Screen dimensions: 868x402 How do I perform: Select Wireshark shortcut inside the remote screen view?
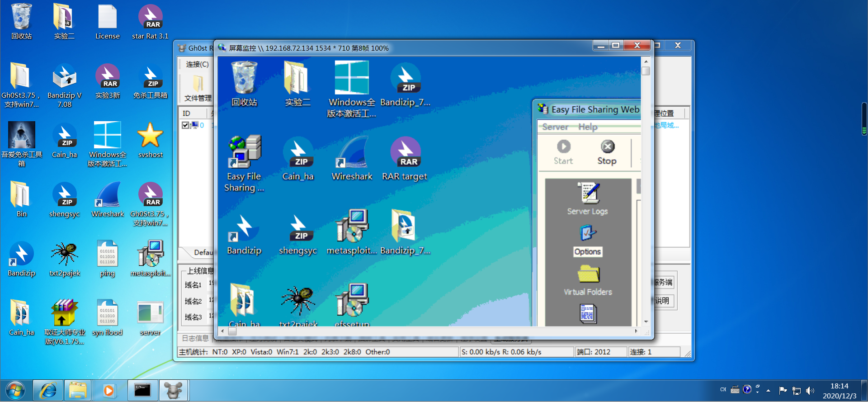click(352, 158)
